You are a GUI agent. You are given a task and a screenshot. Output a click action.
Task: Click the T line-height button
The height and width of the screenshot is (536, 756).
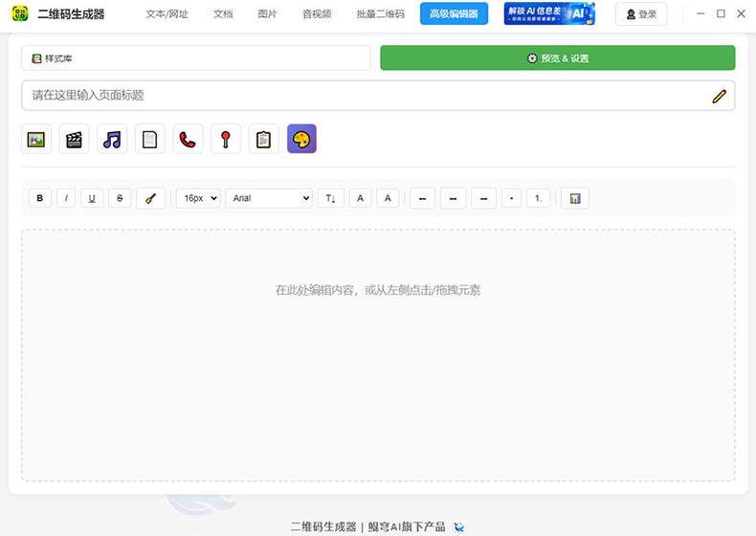[331, 198]
